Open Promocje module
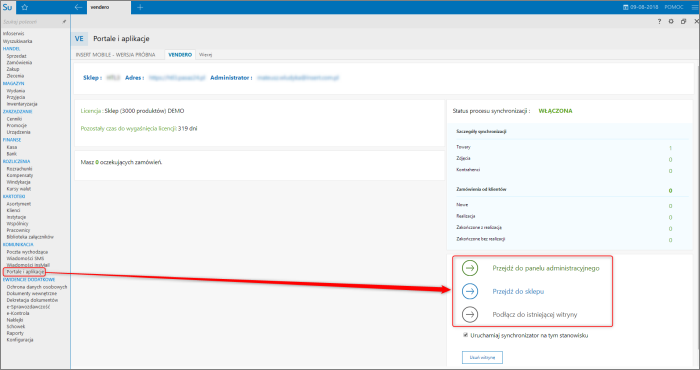This screenshot has width=700, height=370. pyautogui.click(x=17, y=125)
